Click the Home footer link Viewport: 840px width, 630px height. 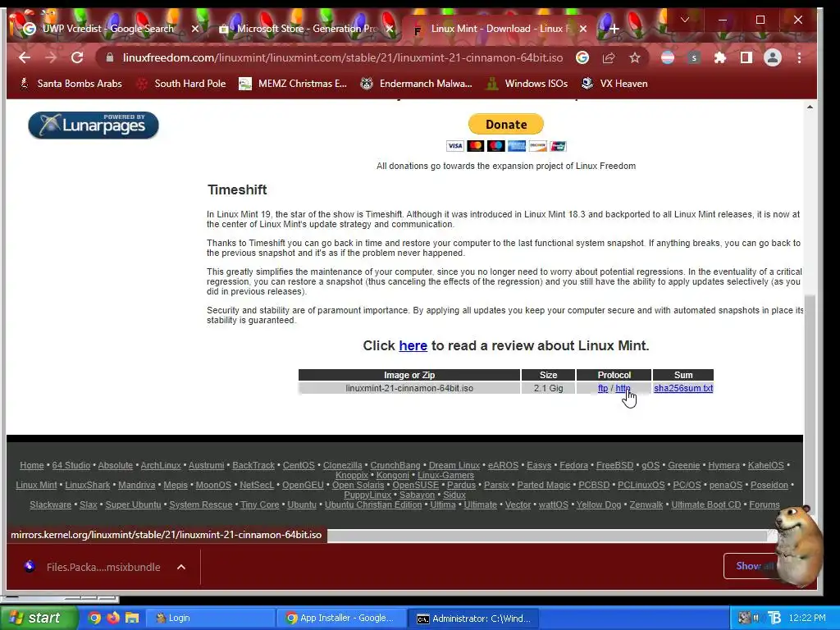click(32, 466)
